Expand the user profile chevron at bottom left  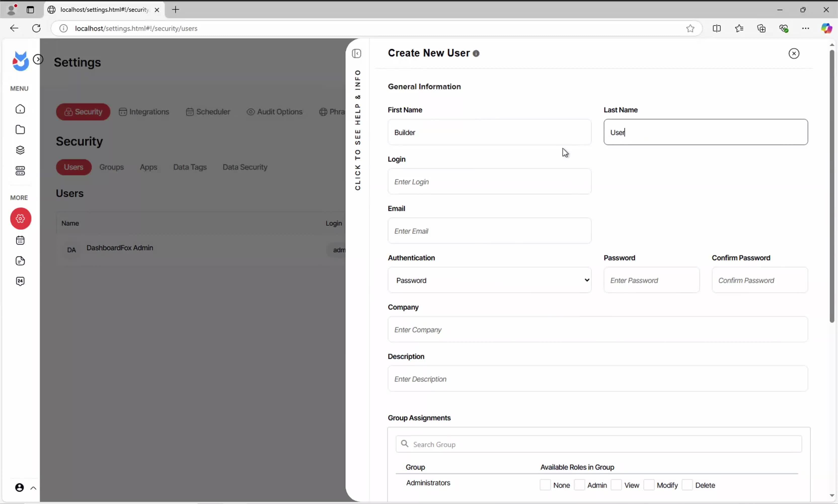(x=33, y=488)
